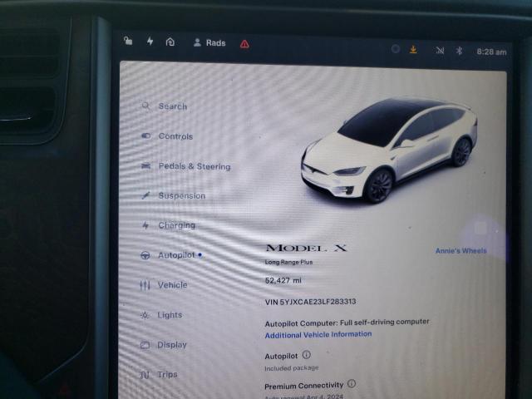532x399 pixels.
Task: Open the software download update icon
Action: (x=413, y=50)
